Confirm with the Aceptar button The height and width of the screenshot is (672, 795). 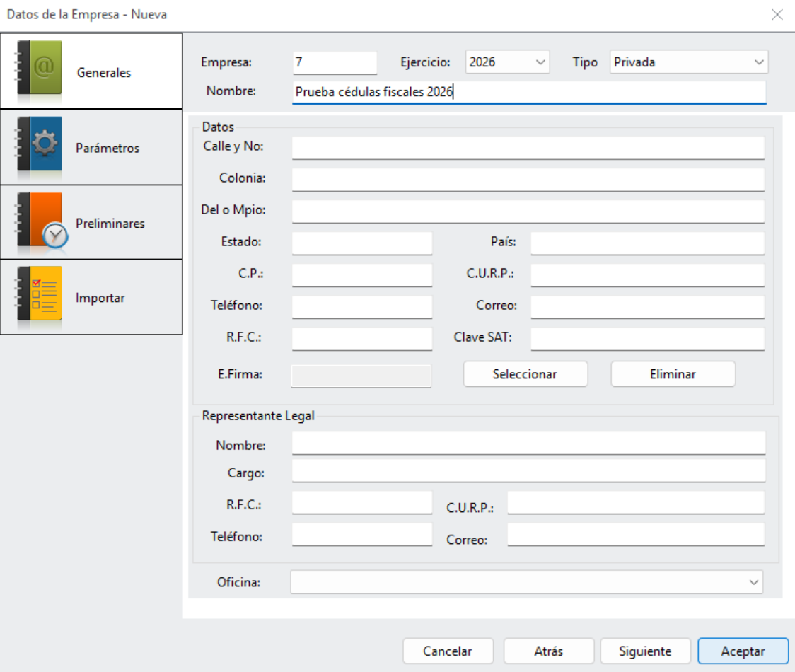(743, 651)
